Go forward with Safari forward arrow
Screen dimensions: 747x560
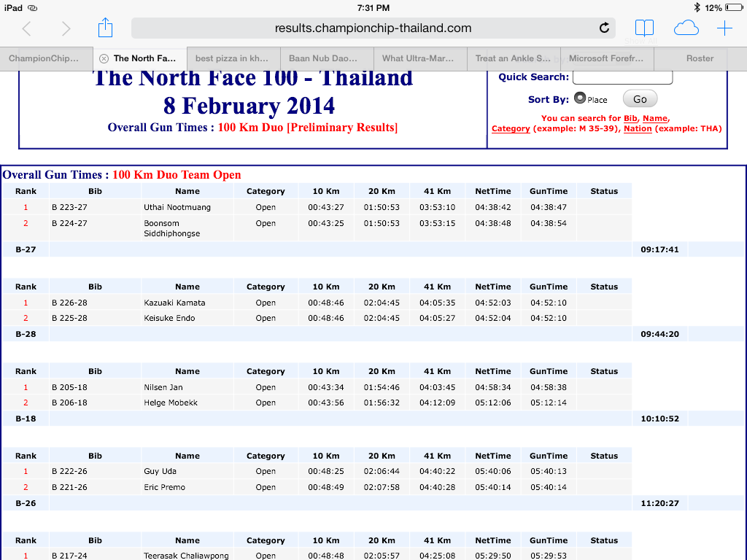click(x=66, y=28)
